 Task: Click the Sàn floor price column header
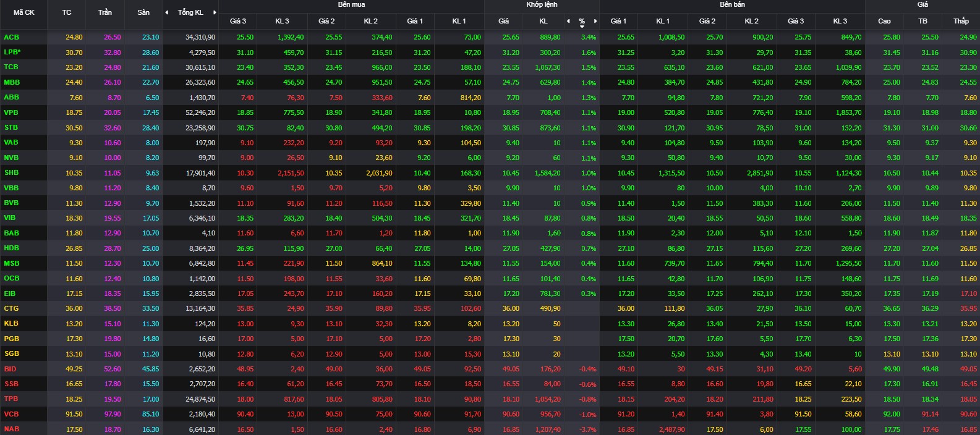[143, 12]
